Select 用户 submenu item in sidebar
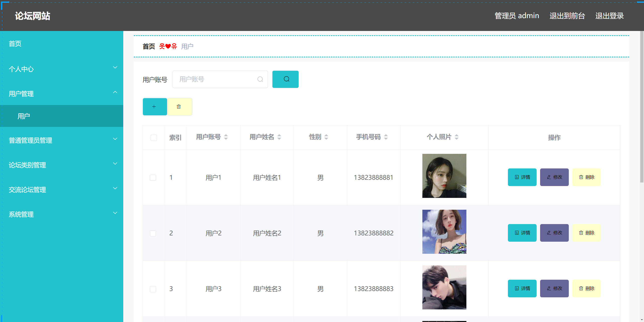The height and width of the screenshot is (322, 644). [24, 116]
